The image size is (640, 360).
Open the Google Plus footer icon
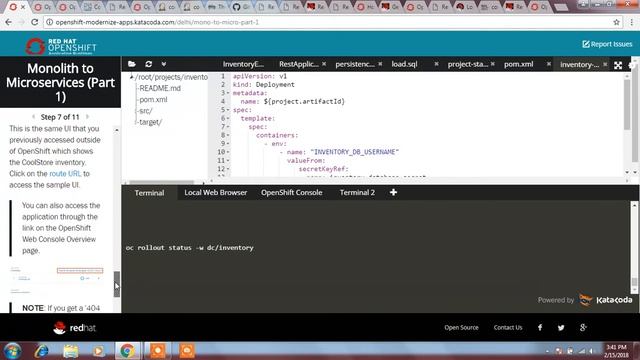583,327
